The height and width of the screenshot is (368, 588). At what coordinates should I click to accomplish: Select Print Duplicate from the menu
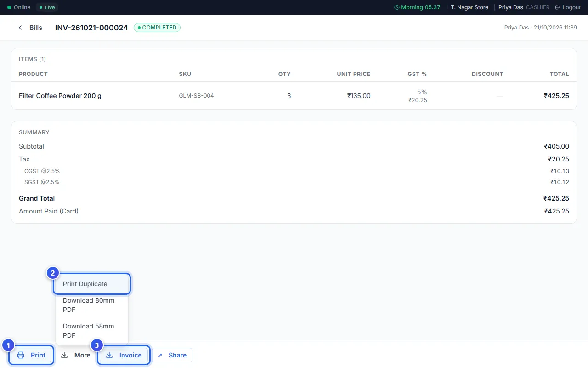pos(92,284)
